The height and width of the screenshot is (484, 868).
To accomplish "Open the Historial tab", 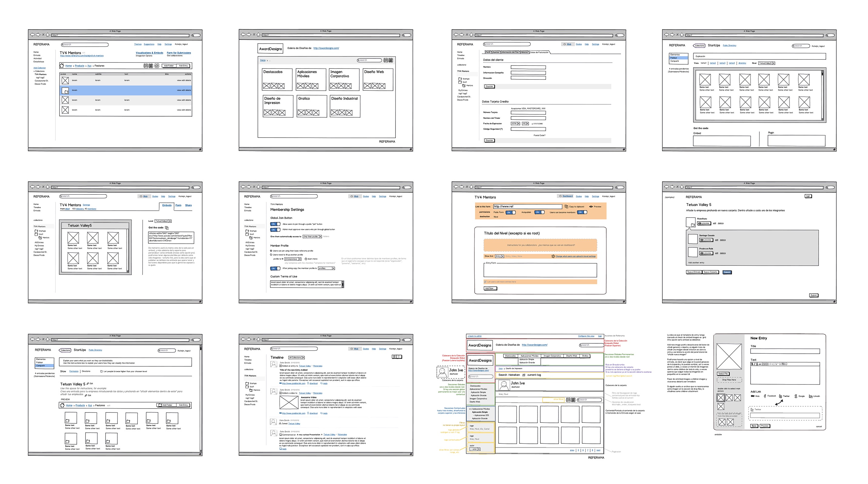I will click(x=524, y=52).
